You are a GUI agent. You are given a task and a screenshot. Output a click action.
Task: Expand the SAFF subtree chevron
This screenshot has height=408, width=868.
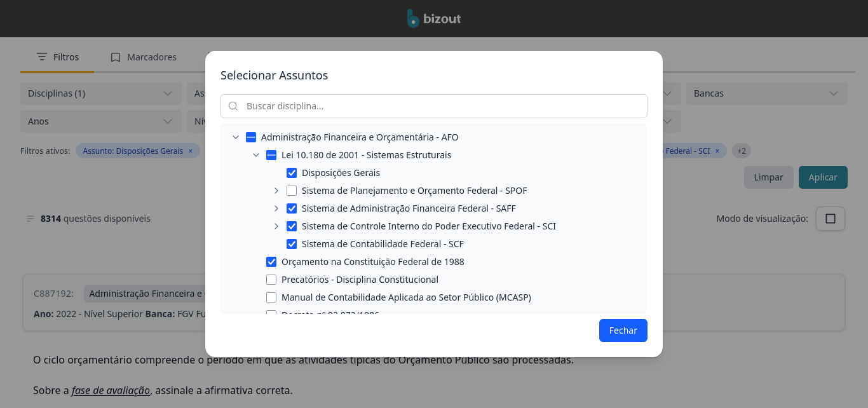276,208
